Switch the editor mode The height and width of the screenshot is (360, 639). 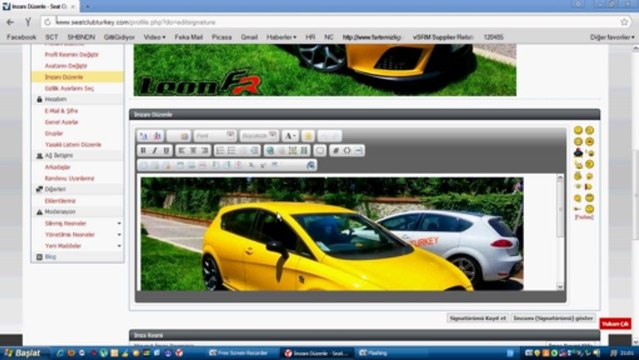[157, 136]
